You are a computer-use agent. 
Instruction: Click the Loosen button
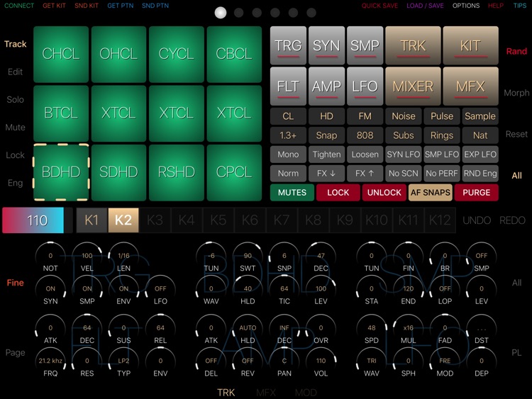[x=365, y=154]
